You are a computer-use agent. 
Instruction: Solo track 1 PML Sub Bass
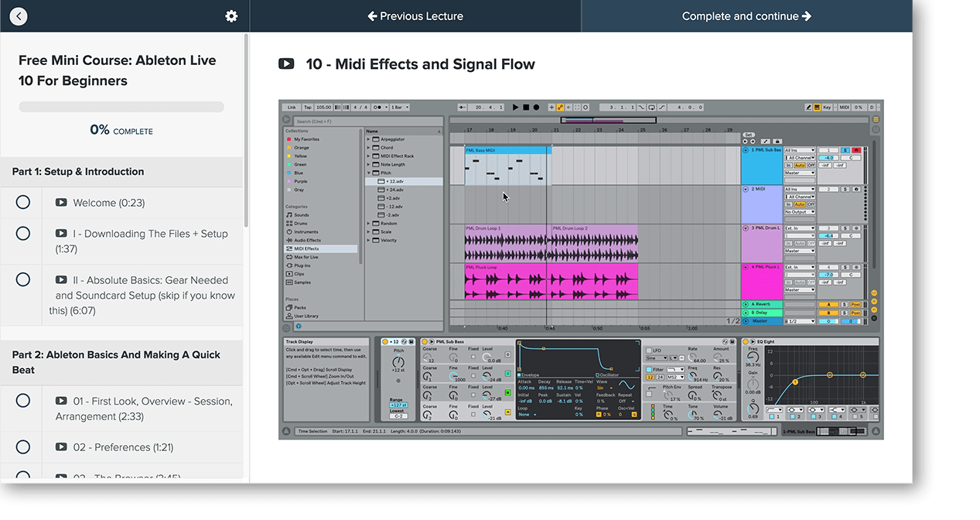tap(845, 150)
